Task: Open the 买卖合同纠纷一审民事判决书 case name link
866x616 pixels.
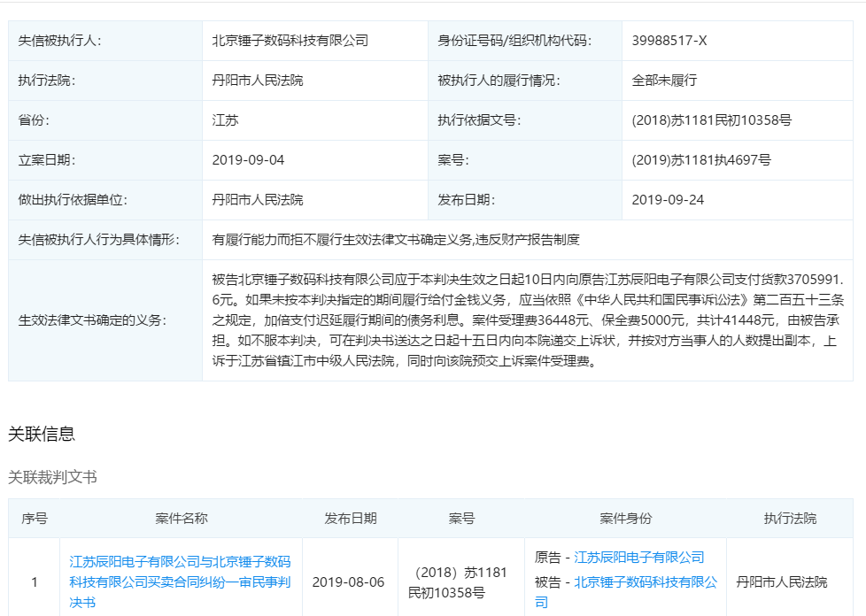Action: coord(180,581)
